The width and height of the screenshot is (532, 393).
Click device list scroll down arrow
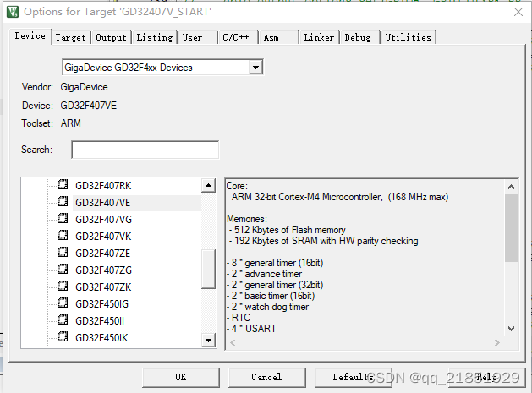pos(208,340)
